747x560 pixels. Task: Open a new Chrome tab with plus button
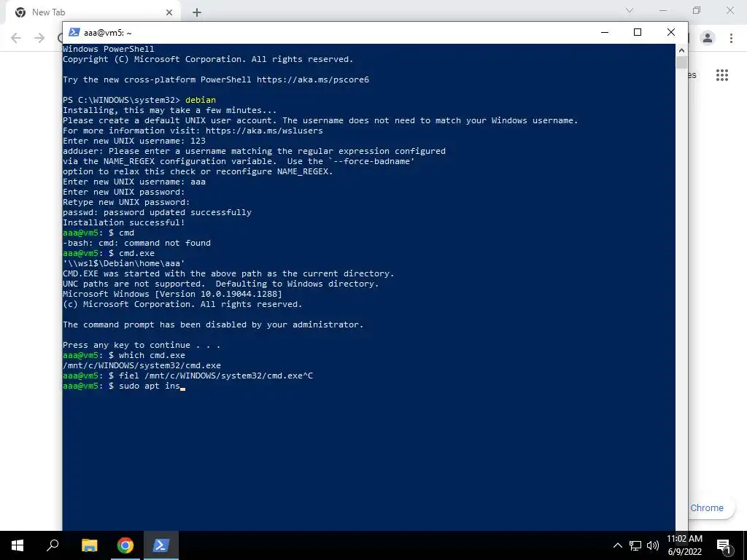click(x=197, y=12)
